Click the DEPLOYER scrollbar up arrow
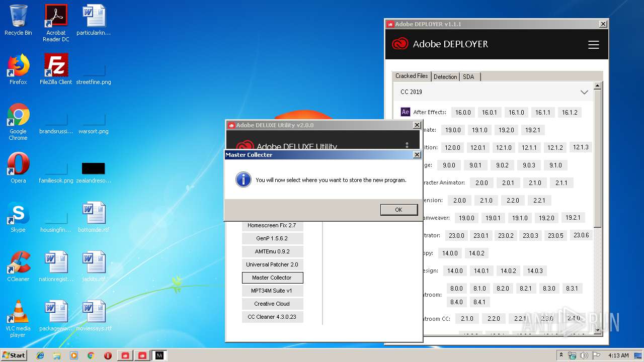This screenshot has height=362, width=644. point(597,86)
